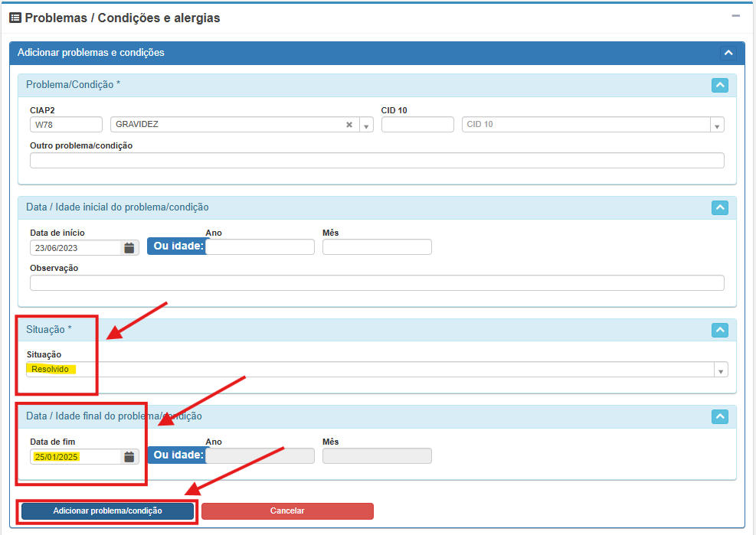Focus the Outro problema/condição text field
Viewport: 756px width, 535px height.
(377, 161)
